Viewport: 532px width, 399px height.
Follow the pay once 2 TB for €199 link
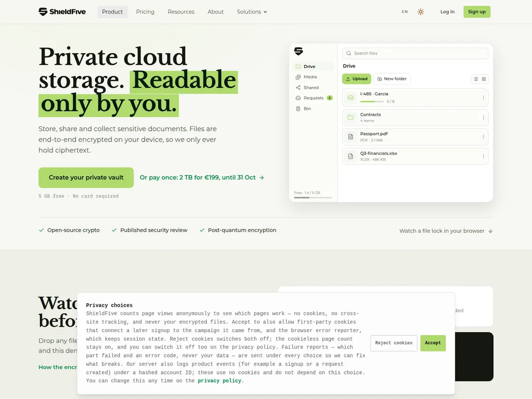[x=202, y=178]
